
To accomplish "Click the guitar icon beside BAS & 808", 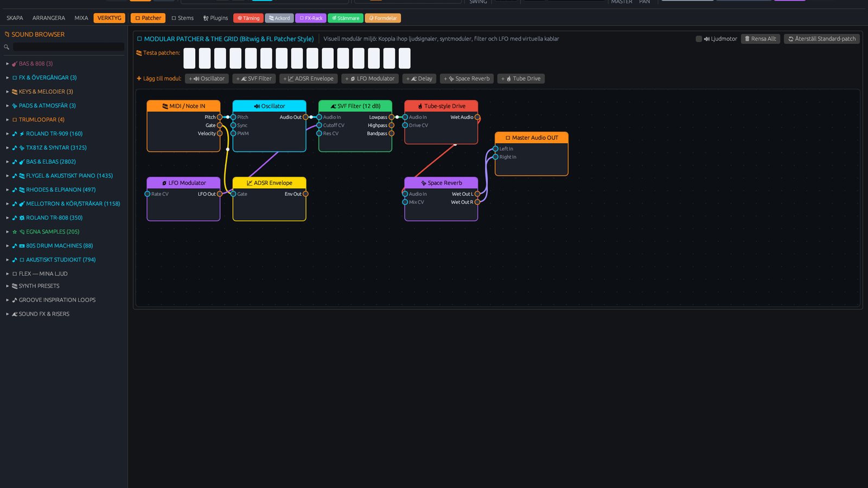I will 15,63.
